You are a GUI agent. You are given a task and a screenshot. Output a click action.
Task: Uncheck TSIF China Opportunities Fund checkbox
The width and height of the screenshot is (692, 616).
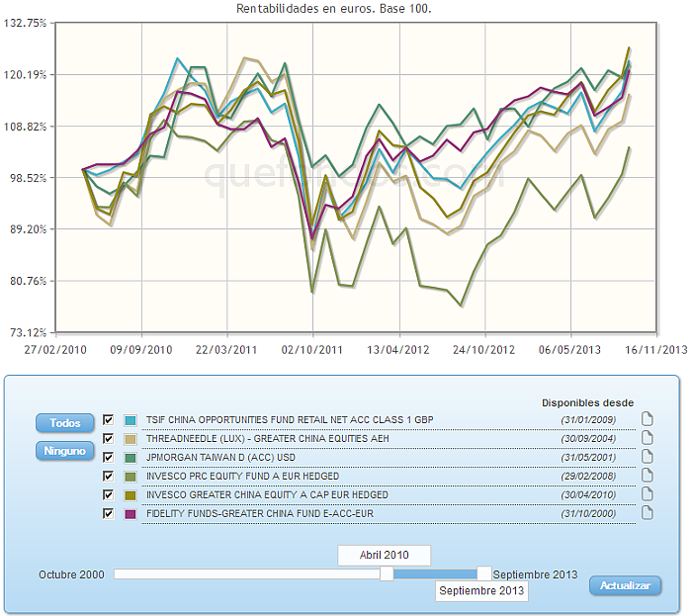[x=108, y=419]
